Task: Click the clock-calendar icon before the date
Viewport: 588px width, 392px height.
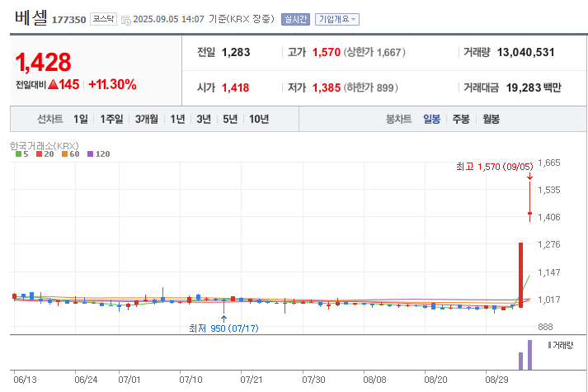Action: coord(126,20)
